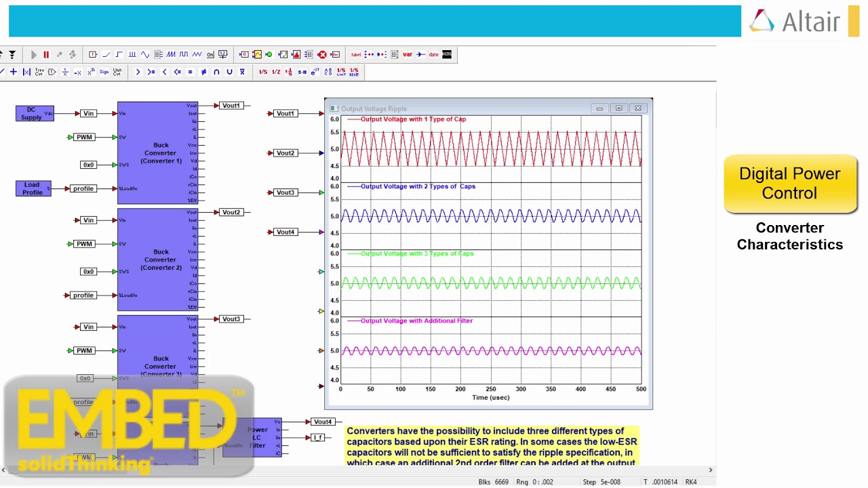Insert a greater-than-or-equal block

[151, 72]
